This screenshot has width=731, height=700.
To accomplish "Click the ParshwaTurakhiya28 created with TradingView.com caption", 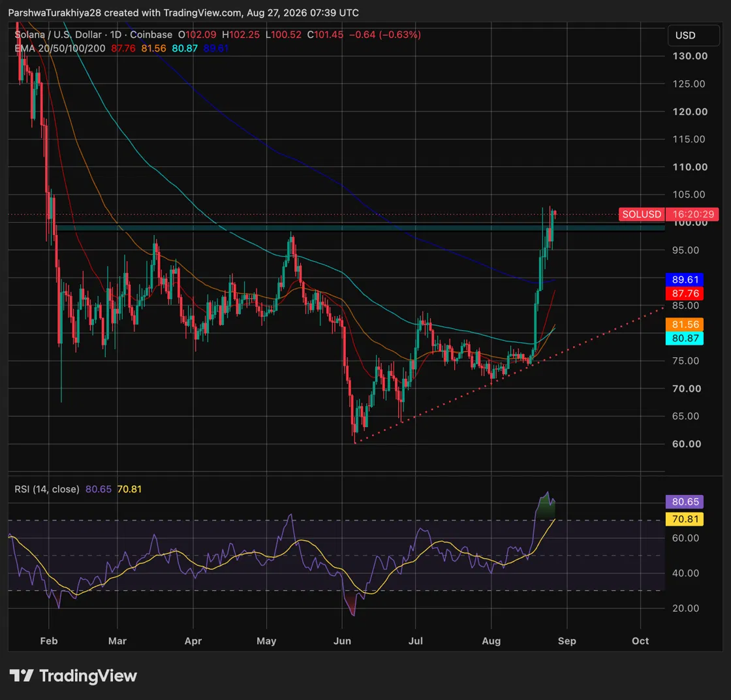I will click(x=183, y=12).
